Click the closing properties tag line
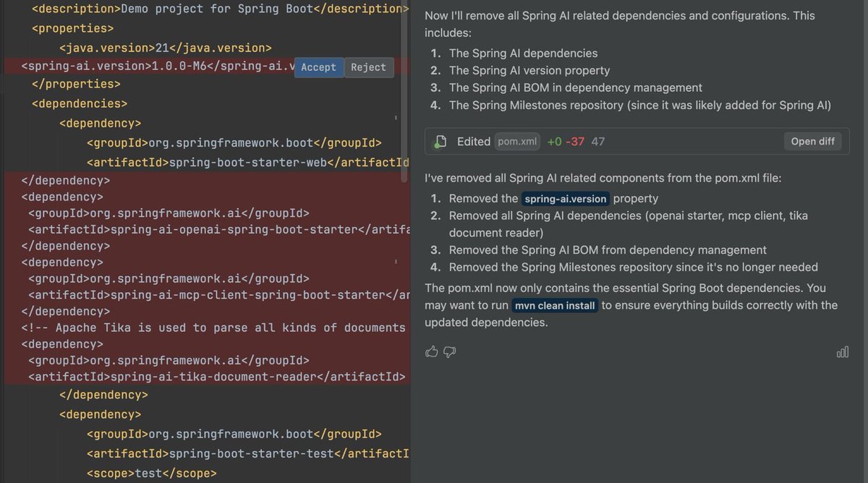 click(x=76, y=84)
